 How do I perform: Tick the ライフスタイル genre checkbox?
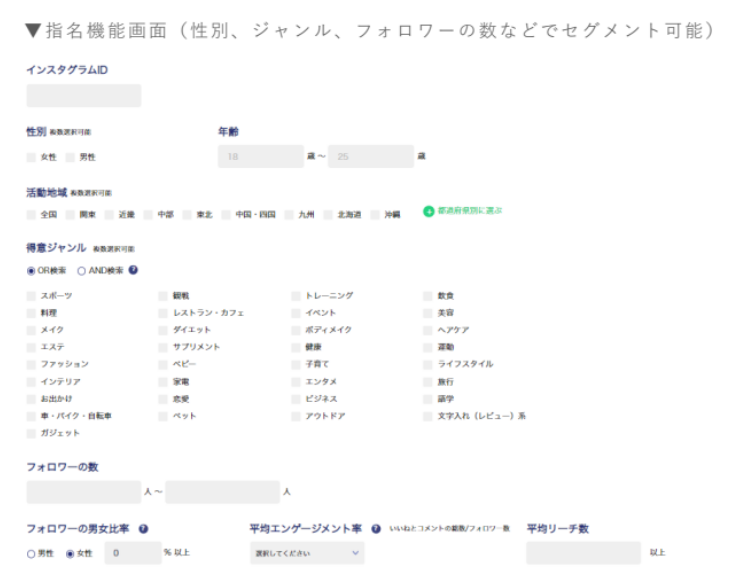pos(429,364)
